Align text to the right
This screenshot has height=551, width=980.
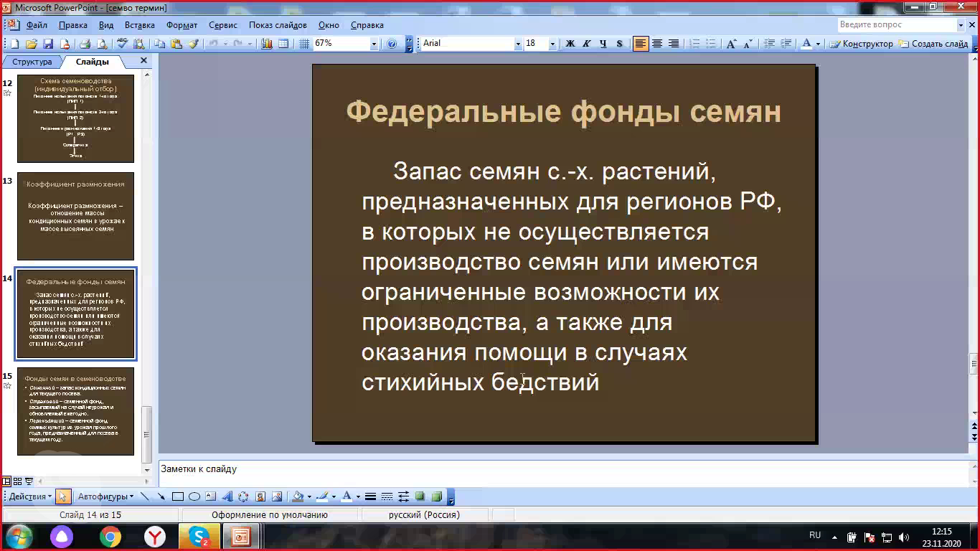[x=674, y=44]
